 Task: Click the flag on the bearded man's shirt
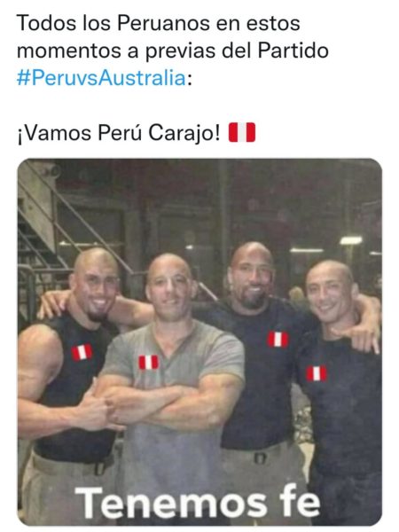278,340
